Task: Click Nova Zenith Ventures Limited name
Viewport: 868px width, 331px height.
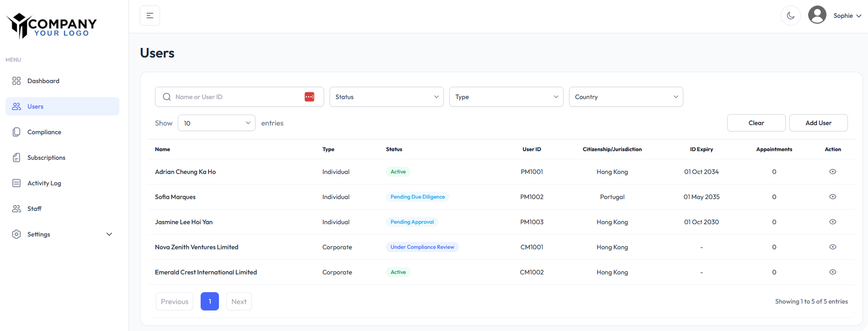Action: click(197, 247)
